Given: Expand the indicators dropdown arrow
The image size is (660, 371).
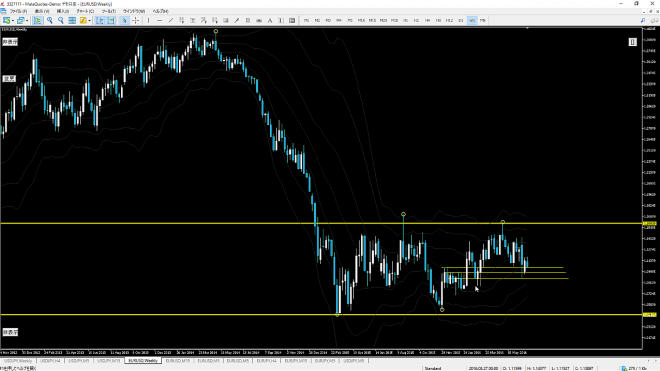Looking at the screenshot, I should click(x=89, y=21).
